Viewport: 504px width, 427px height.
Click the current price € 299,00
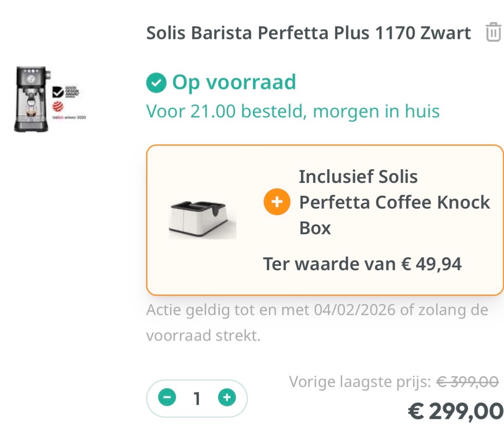coord(456,411)
